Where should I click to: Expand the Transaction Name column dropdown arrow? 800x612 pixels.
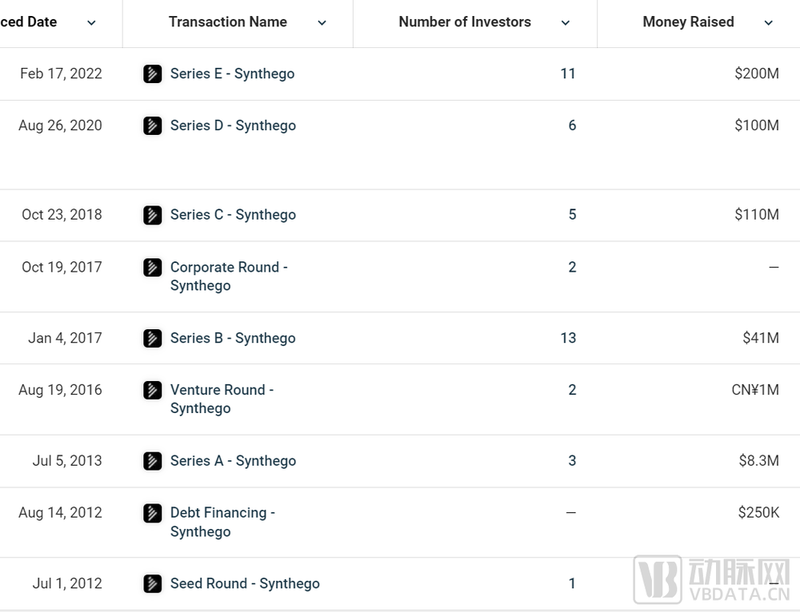pyautogui.click(x=322, y=23)
